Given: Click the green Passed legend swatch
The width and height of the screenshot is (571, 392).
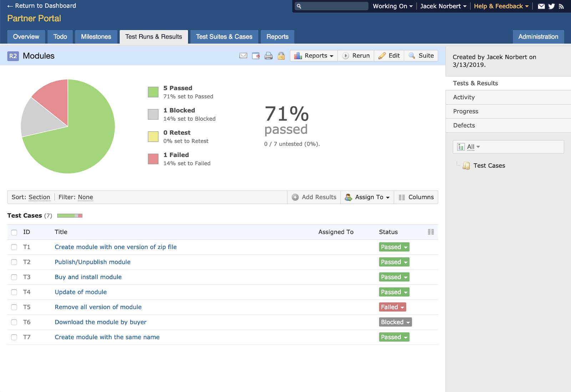Looking at the screenshot, I should tap(153, 92).
